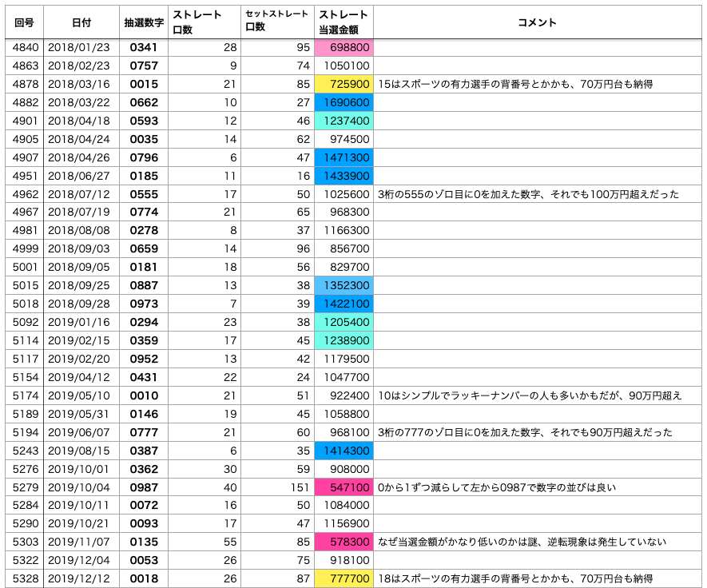
Task: Select set straight count 151
Action: coord(277,487)
